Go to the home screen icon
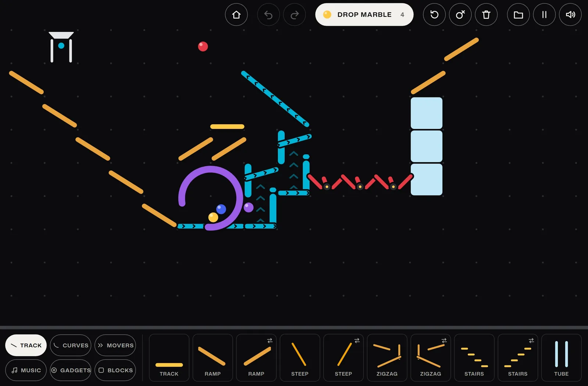Screen dimensions: 588x386 tap(236, 15)
